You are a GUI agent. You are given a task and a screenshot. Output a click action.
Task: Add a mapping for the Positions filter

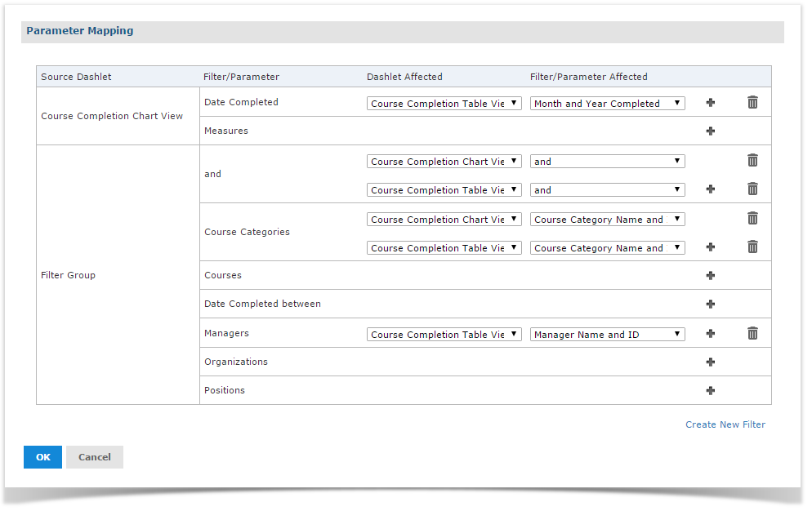click(711, 390)
